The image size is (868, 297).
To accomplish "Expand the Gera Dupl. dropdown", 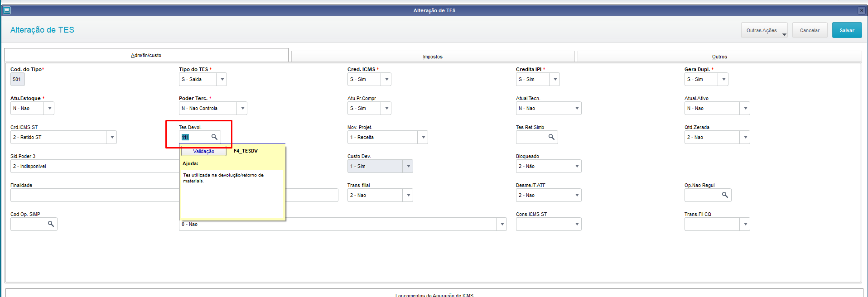I will click(723, 79).
